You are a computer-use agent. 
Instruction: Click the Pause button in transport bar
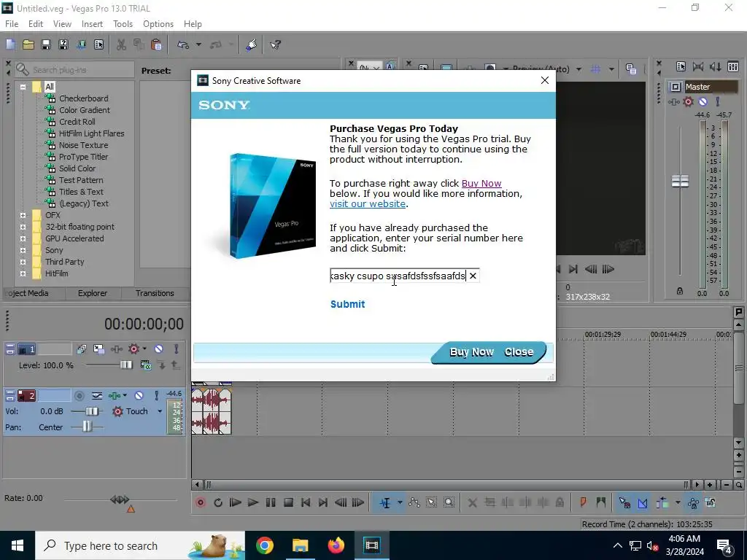pyautogui.click(x=271, y=502)
